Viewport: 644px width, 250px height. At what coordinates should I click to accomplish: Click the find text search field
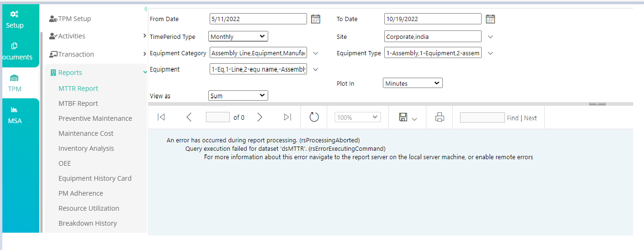483,118
